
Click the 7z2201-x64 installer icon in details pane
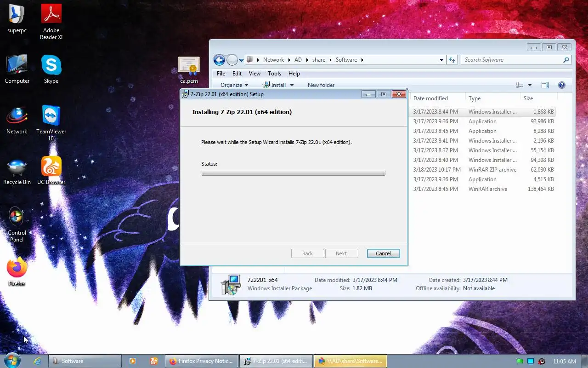tap(231, 284)
